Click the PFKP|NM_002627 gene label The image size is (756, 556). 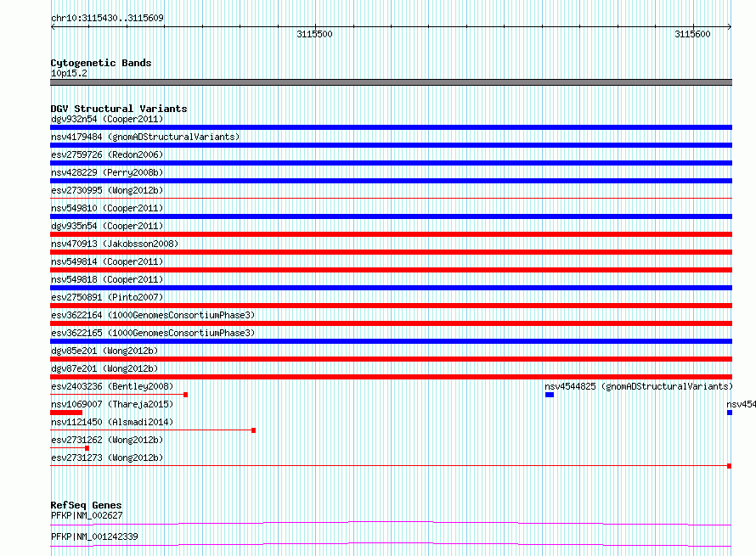(87, 515)
